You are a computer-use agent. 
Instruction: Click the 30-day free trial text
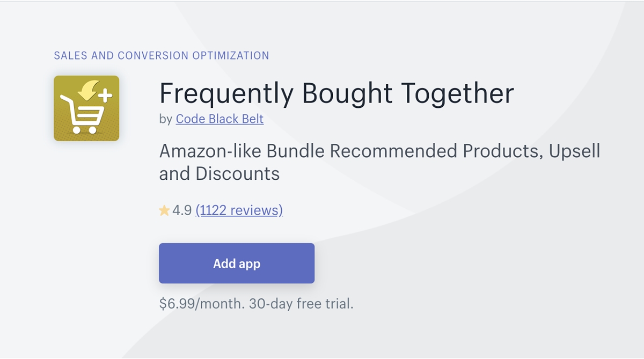(x=302, y=304)
